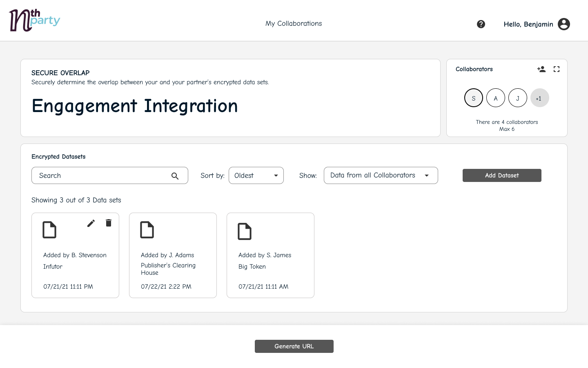Show the +1 additional collaborator
This screenshot has width=588, height=368.
[x=540, y=98]
